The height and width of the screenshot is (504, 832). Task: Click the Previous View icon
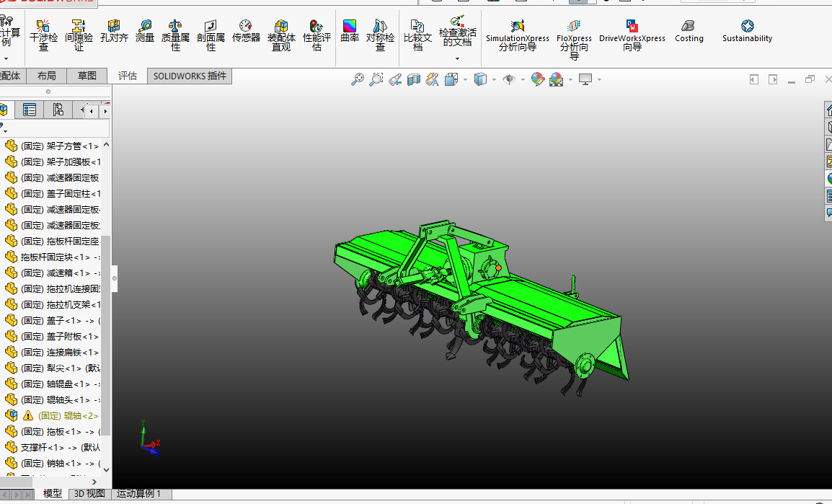(395, 79)
